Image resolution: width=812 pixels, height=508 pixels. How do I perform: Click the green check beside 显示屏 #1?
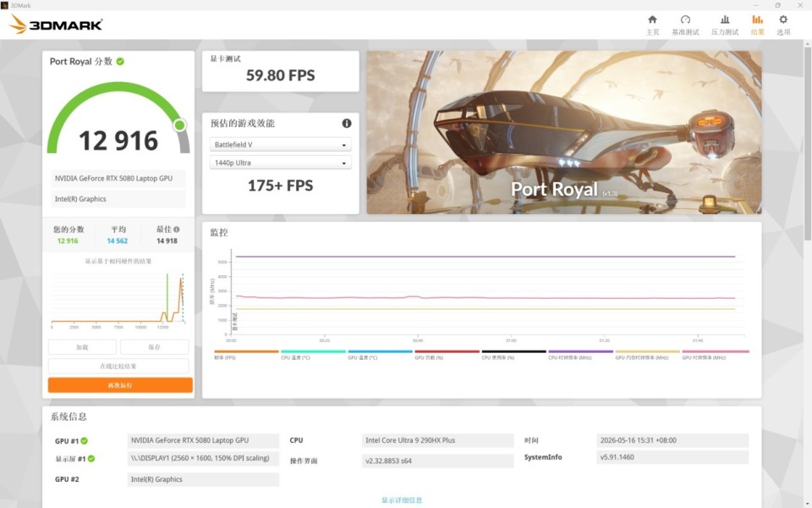(91, 459)
